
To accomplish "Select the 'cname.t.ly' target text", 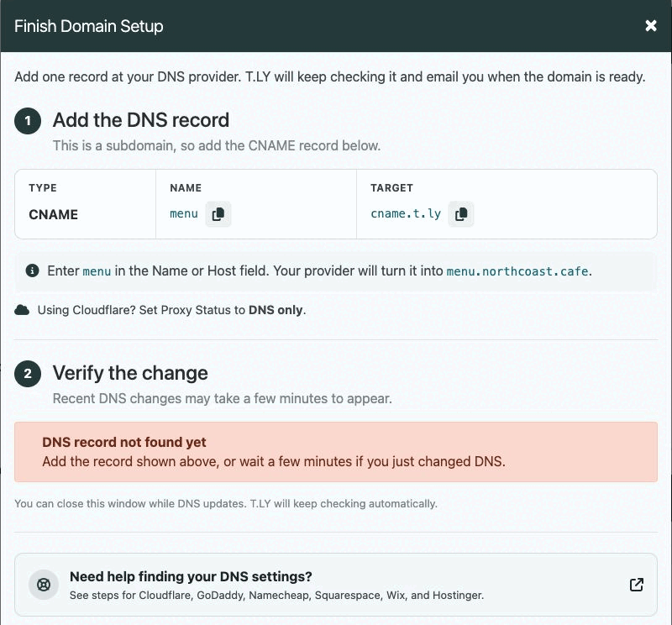I will click(406, 213).
